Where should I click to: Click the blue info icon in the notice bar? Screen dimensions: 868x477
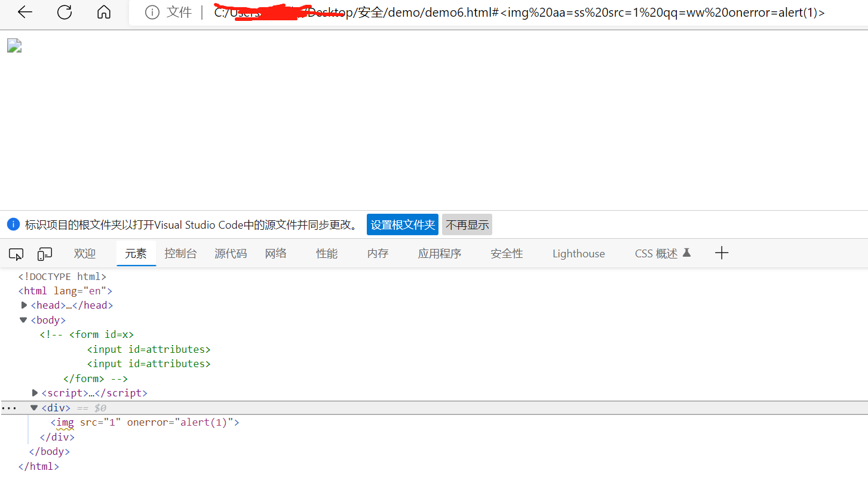[x=13, y=224]
